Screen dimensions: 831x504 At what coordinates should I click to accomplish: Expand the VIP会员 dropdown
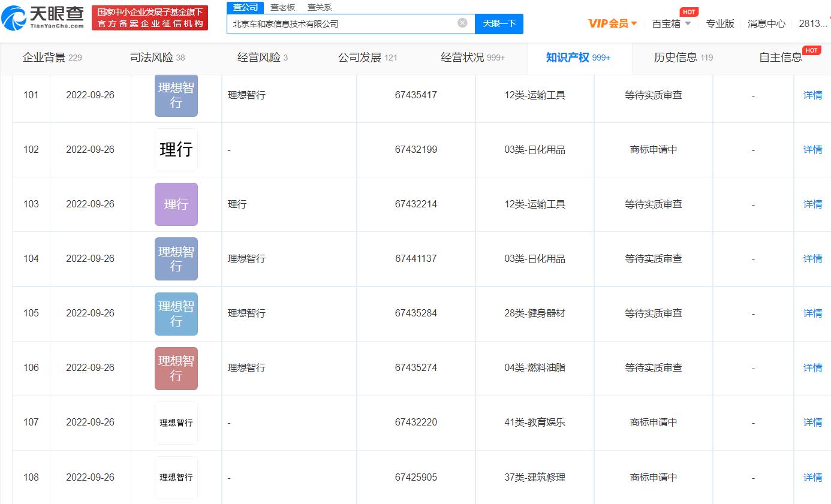pos(613,23)
